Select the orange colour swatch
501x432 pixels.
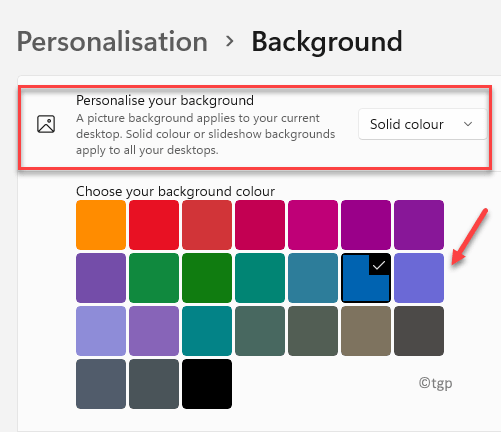coord(101,225)
